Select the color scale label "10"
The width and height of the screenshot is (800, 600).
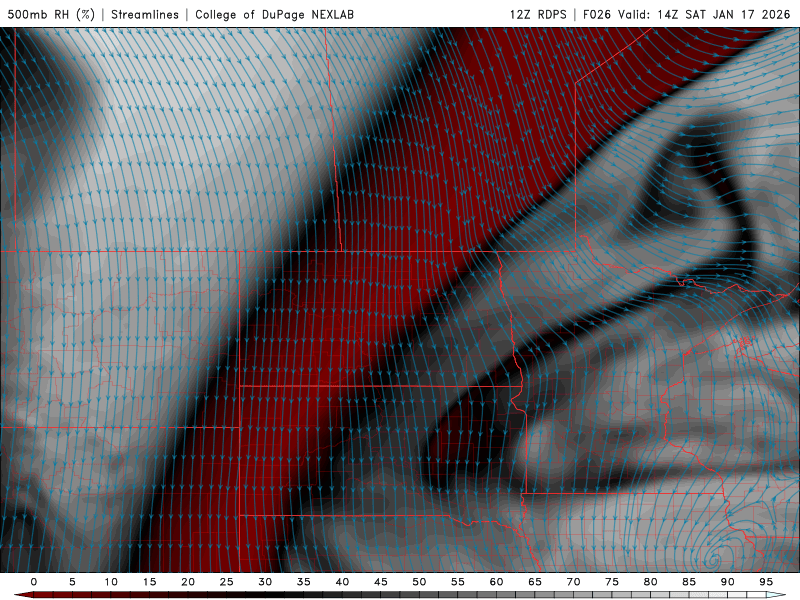coord(111,582)
